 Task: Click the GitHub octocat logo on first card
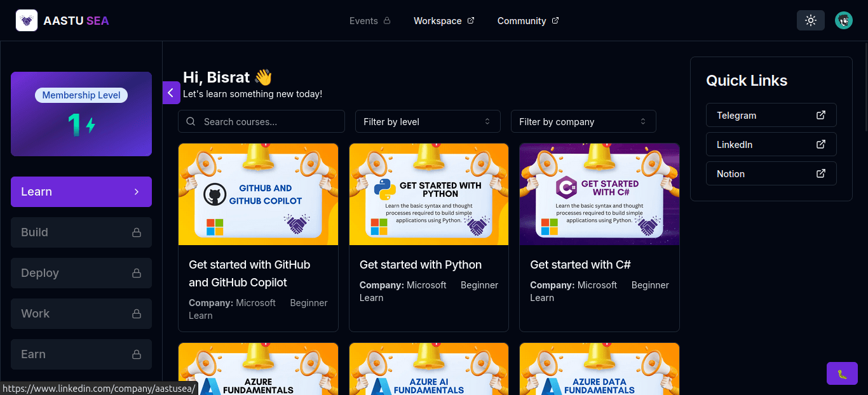(215, 195)
